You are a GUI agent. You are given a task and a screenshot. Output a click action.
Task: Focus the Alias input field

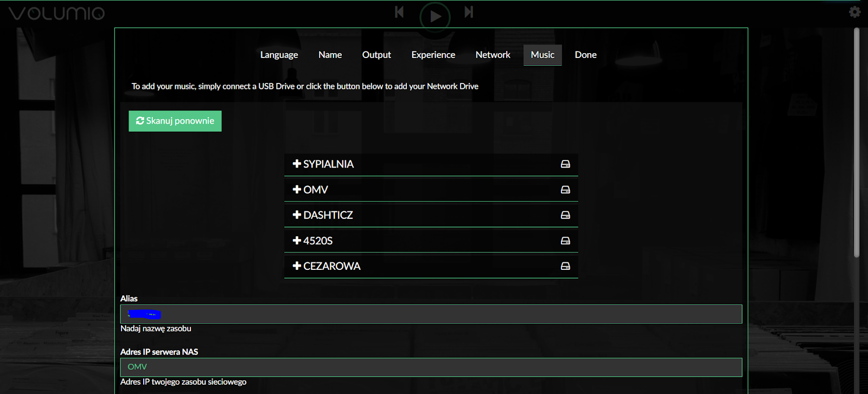click(431, 314)
